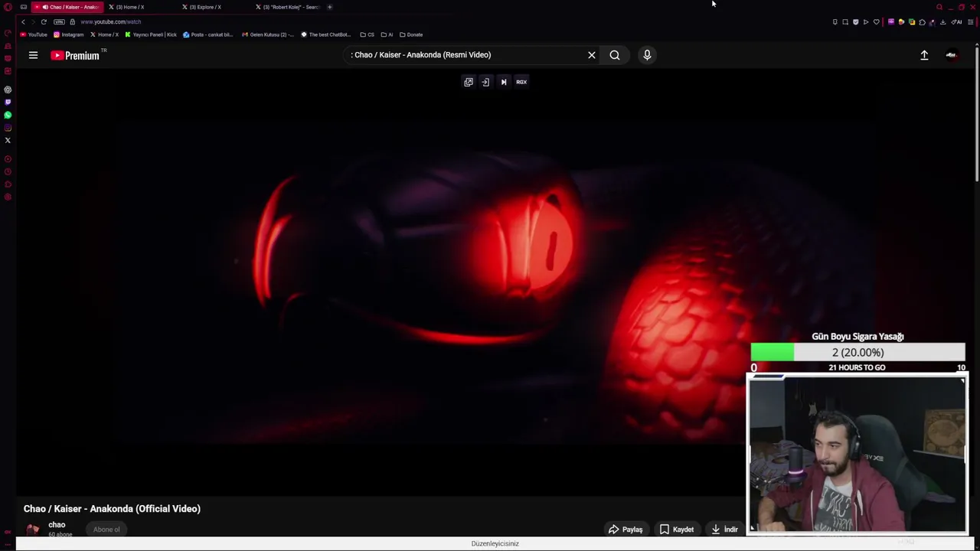Screen dimensions: 980x551
Task: Add page to favorites heart icon
Action: coord(877,22)
